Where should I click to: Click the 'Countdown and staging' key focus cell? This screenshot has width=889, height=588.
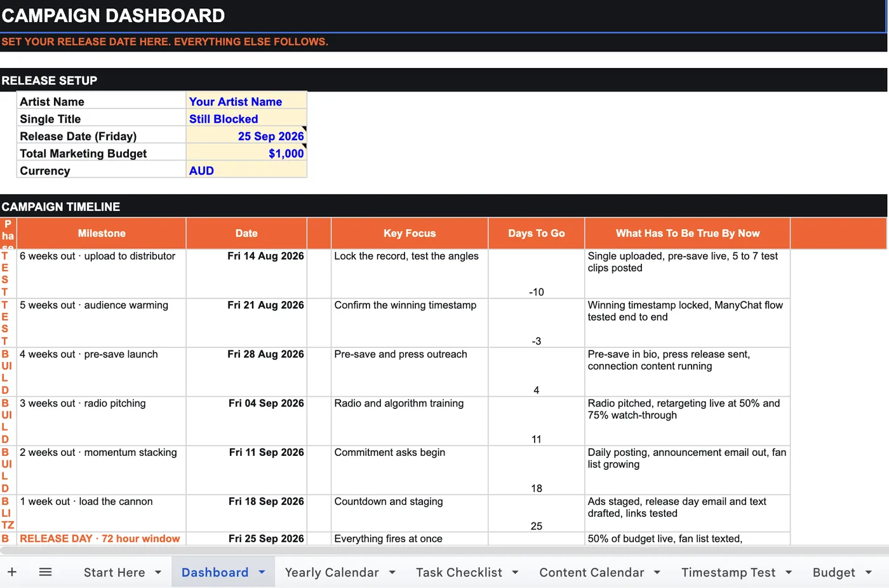410,513
